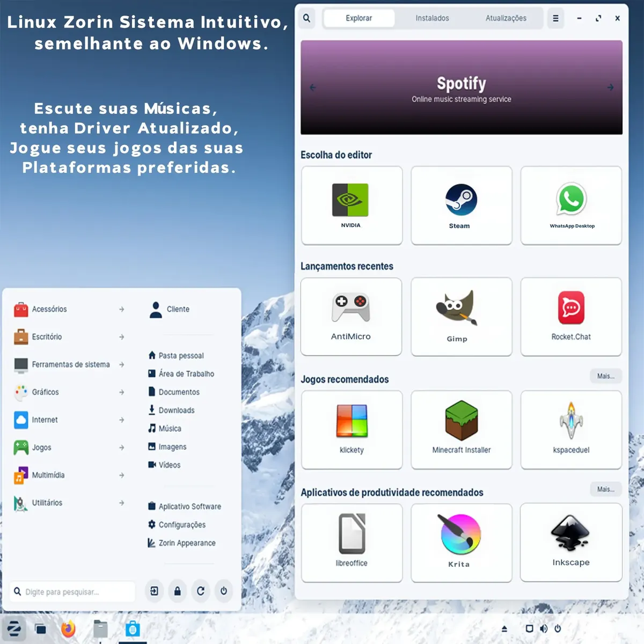Click the Cliente user account entry

coord(170,309)
